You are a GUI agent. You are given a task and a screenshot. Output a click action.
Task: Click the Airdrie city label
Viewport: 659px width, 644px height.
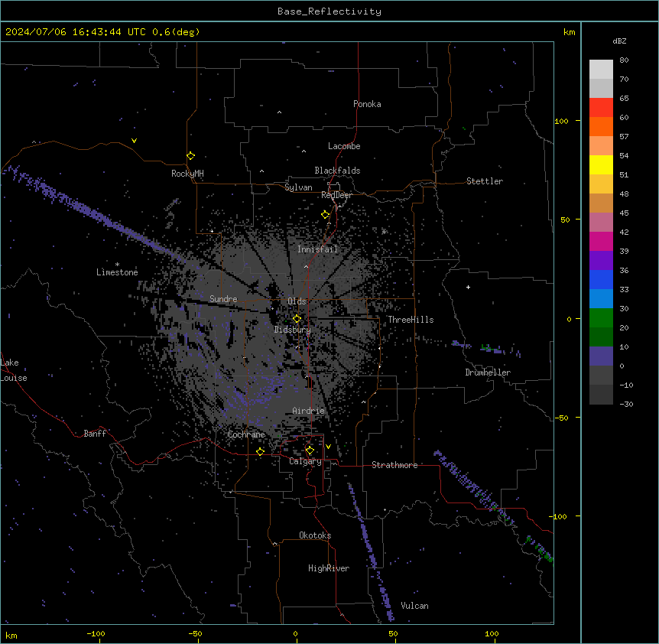click(309, 411)
